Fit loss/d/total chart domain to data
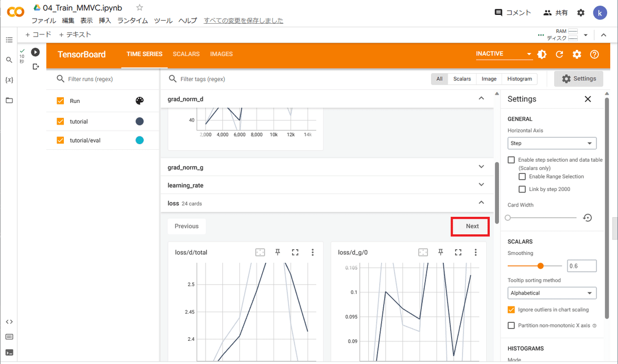The image size is (618, 364). 260,252
